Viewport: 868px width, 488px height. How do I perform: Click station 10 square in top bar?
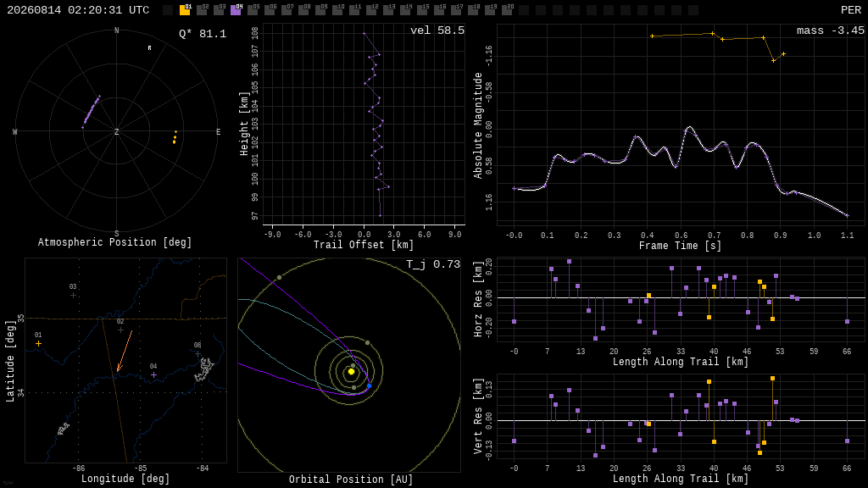(337, 10)
